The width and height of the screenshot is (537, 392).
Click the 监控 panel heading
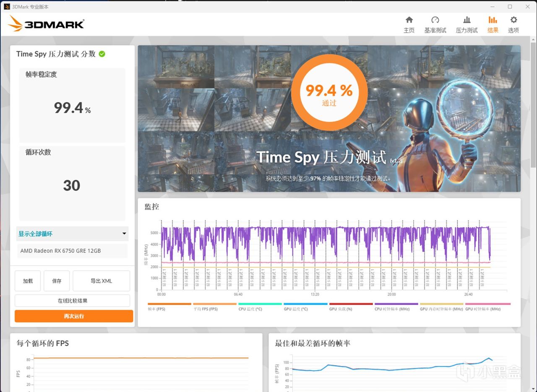(x=152, y=207)
